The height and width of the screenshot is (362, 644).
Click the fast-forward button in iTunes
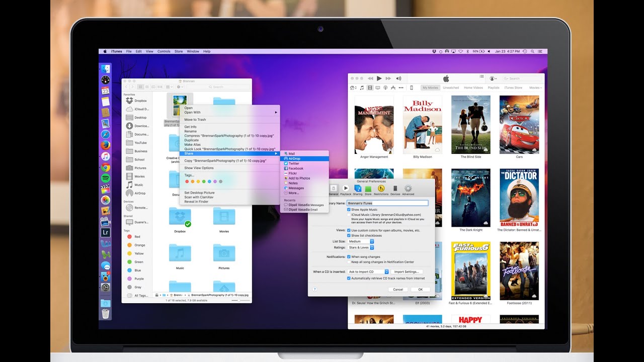[x=388, y=78]
